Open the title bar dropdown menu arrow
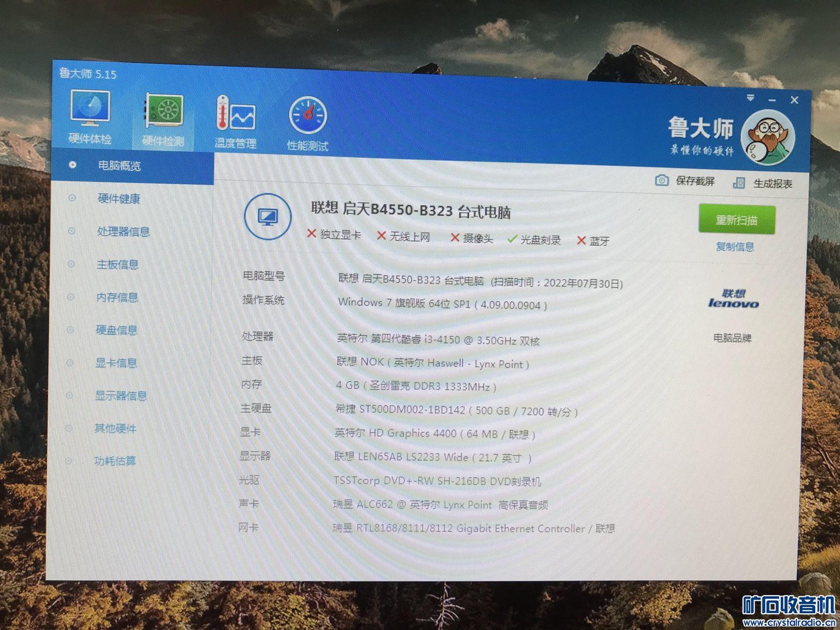 click(750, 97)
